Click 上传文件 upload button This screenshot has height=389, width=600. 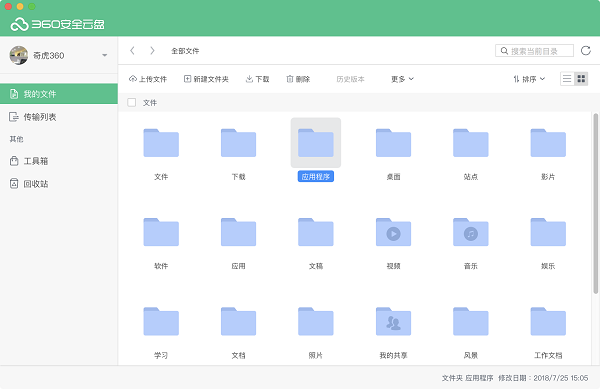point(148,79)
